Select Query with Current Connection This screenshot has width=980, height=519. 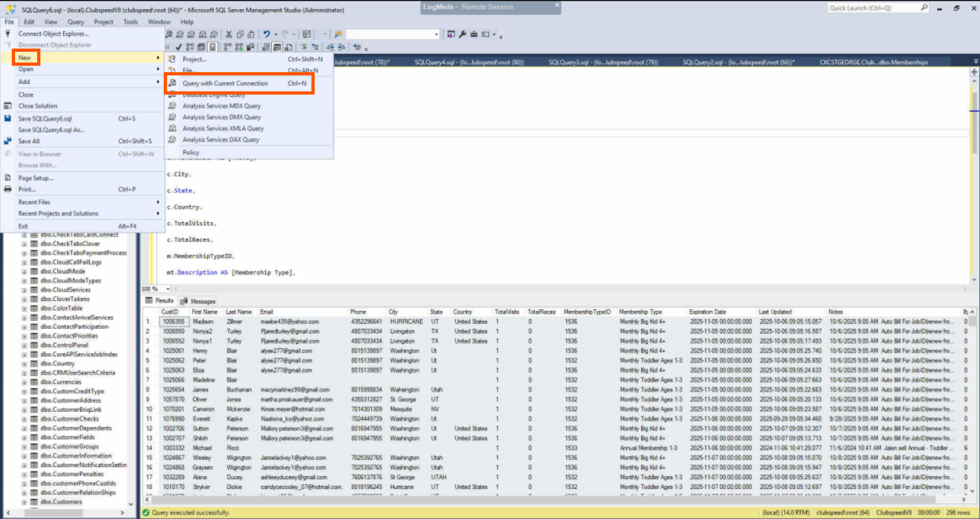[x=225, y=83]
